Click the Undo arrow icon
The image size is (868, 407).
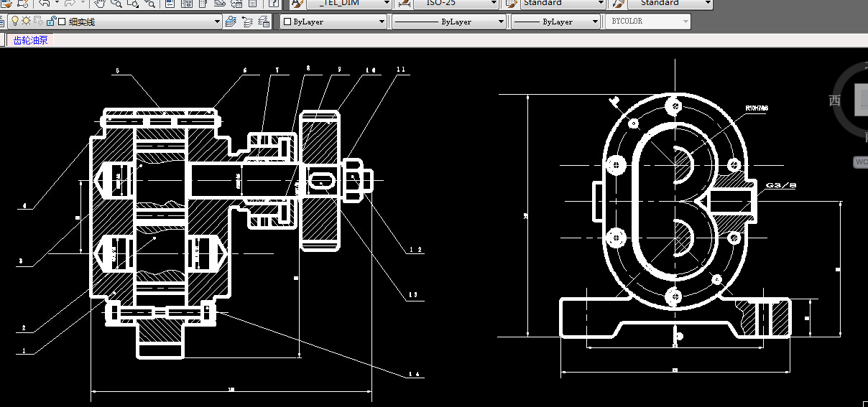click(x=45, y=4)
